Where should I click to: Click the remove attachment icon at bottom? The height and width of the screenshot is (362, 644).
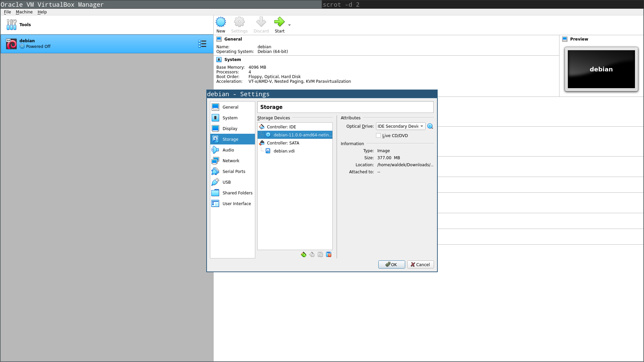tap(329, 255)
